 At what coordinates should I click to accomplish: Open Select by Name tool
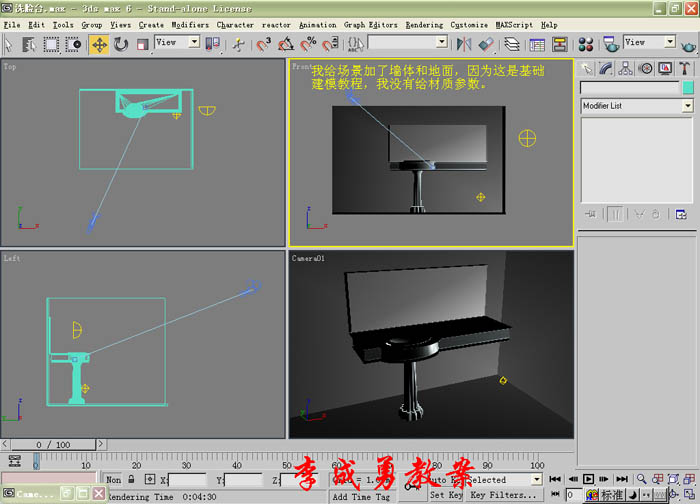tap(29, 44)
